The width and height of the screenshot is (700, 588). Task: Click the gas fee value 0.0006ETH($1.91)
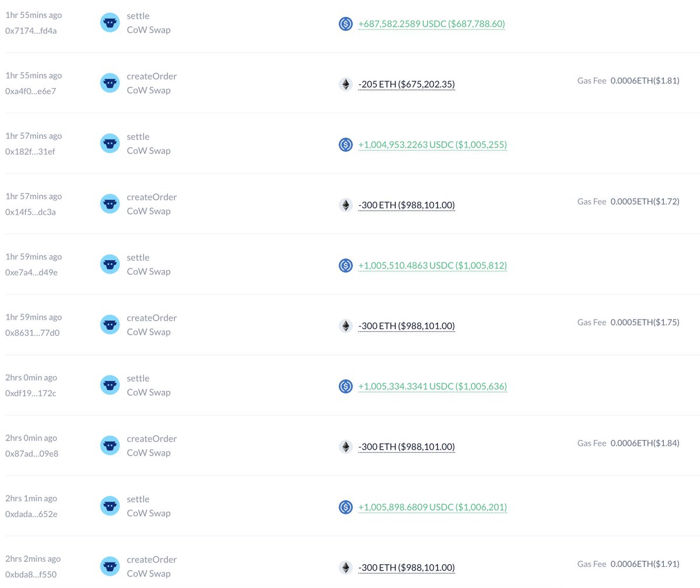pyautogui.click(x=645, y=563)
